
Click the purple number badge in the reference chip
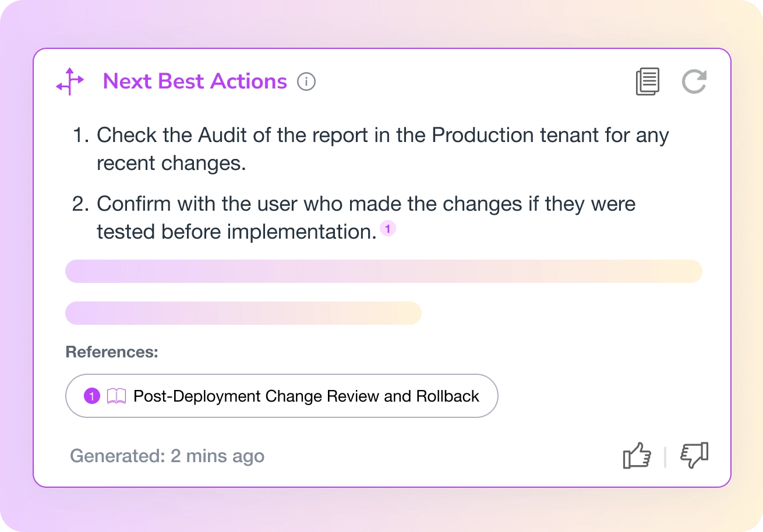(x=92, y=396)
